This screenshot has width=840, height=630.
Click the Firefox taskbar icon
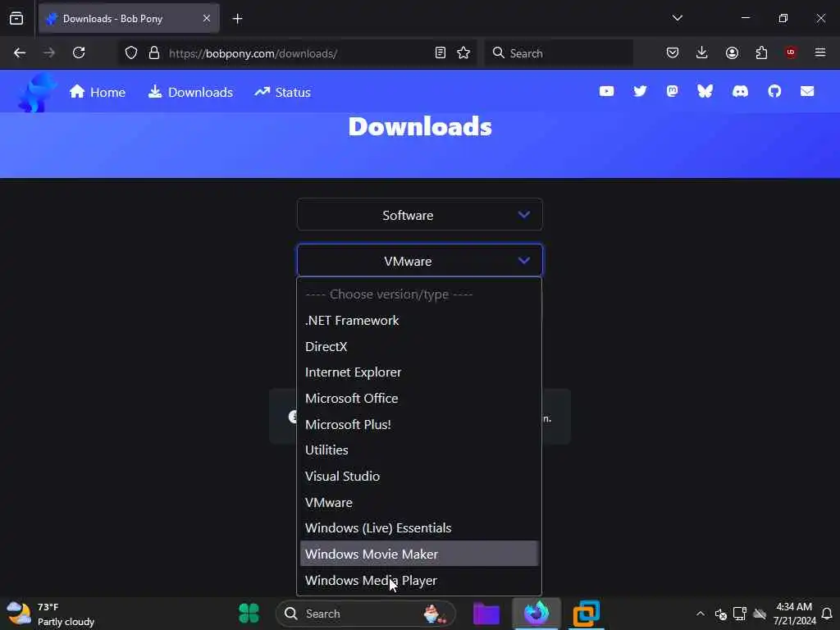point(536,613)
